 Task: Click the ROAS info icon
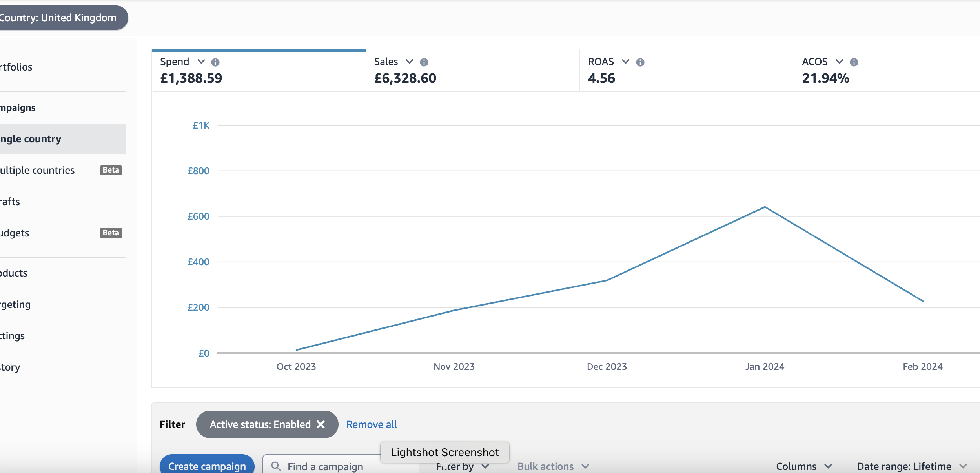[x=640, y=62]
